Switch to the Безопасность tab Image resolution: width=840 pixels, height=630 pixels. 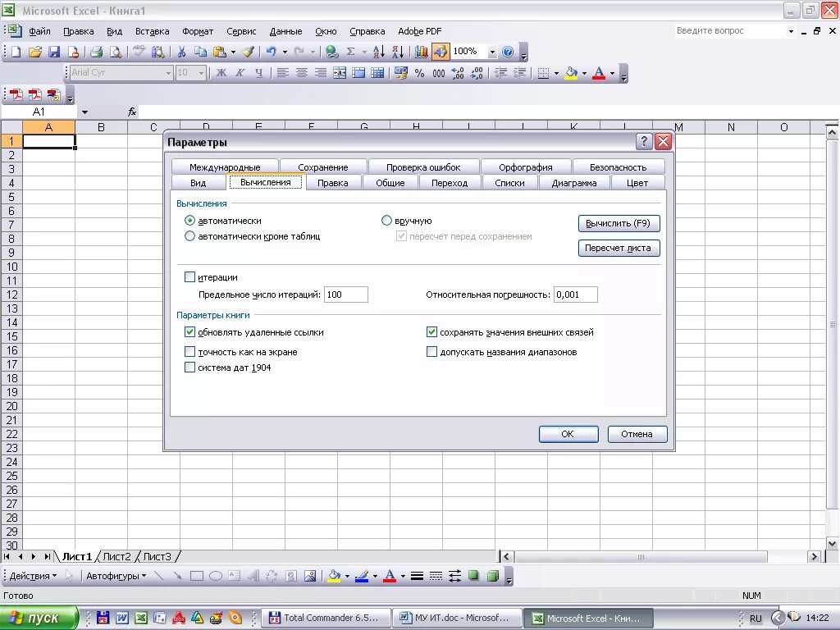point(619,167)
